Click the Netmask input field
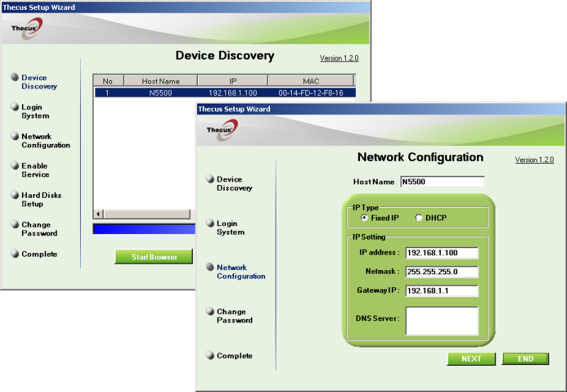567x392 pixels. coord(442,272)
